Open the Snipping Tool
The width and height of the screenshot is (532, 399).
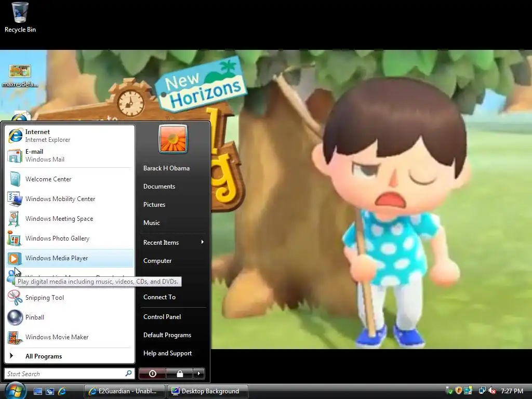[70, 298]
